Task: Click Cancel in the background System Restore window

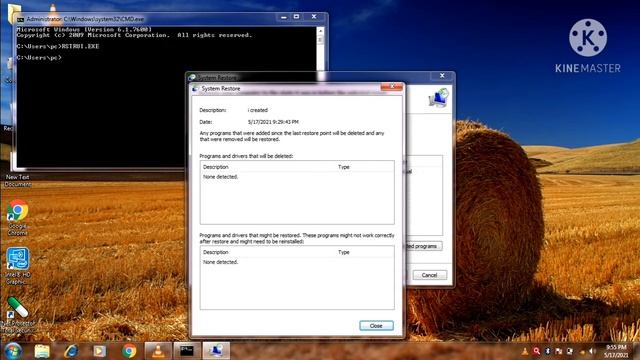Action: tap(429, 275)
